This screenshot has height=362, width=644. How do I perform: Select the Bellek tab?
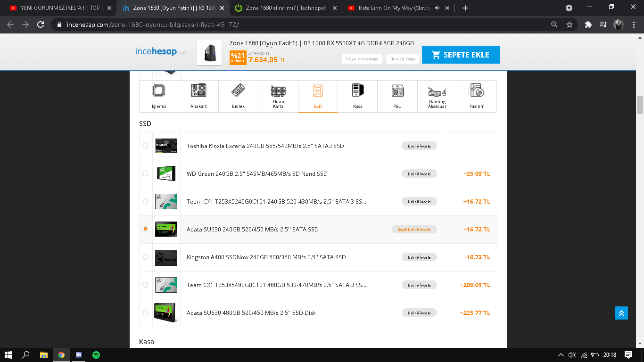click(238, 96)
